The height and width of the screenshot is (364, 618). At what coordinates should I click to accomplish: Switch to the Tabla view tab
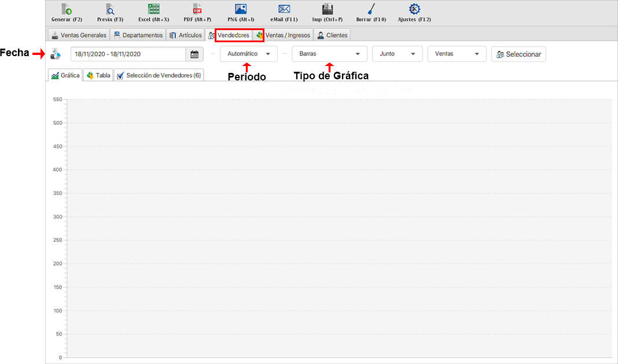(x=98, y=75)
